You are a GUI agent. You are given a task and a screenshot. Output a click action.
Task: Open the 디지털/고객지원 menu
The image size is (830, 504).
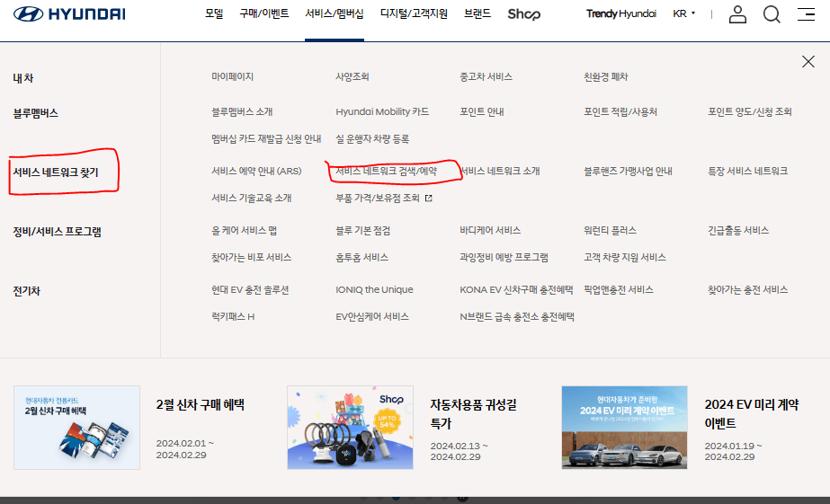coord(414,13)
